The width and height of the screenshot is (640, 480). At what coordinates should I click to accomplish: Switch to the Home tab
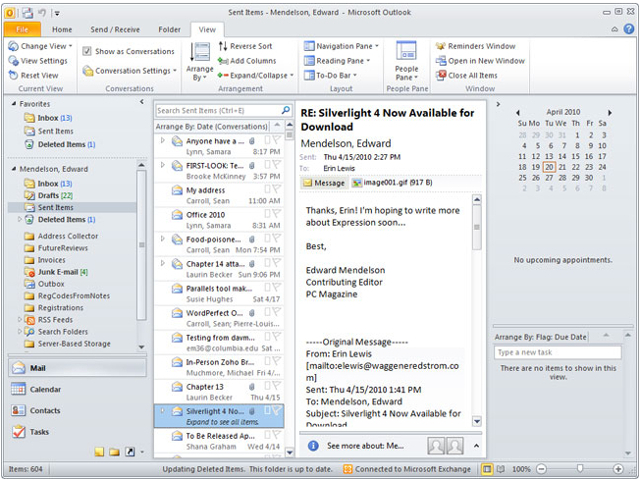point(62,29)
